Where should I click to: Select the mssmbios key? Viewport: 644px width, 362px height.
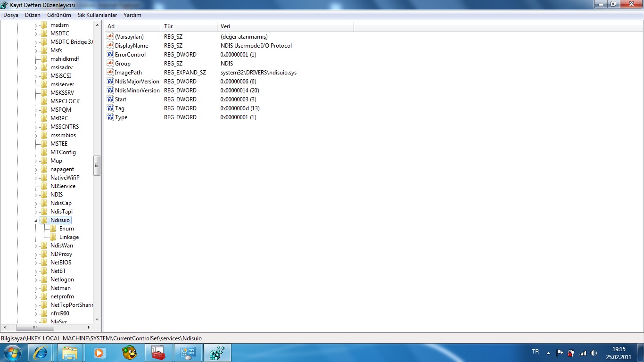click(x=63, y=135)
